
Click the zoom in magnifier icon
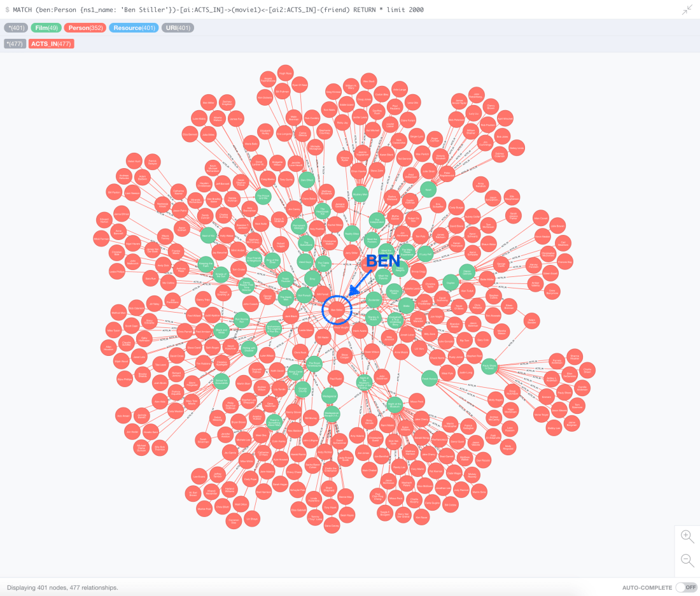pos(687,537)
